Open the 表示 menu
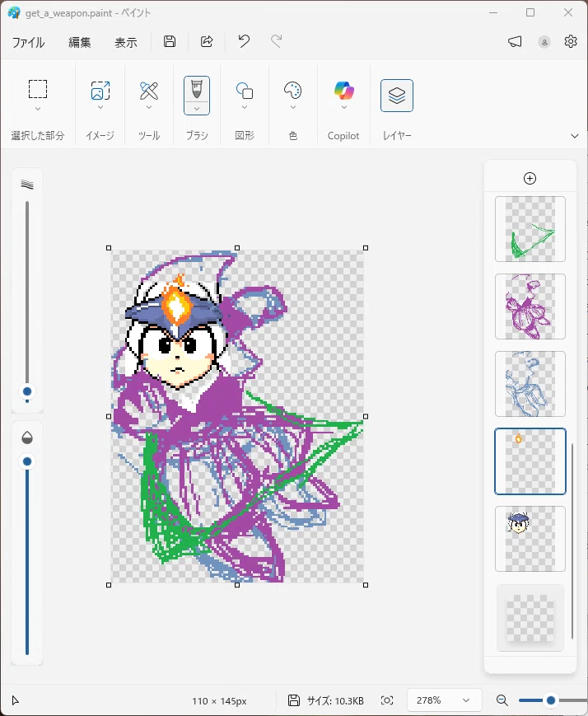 click(125, 43)
